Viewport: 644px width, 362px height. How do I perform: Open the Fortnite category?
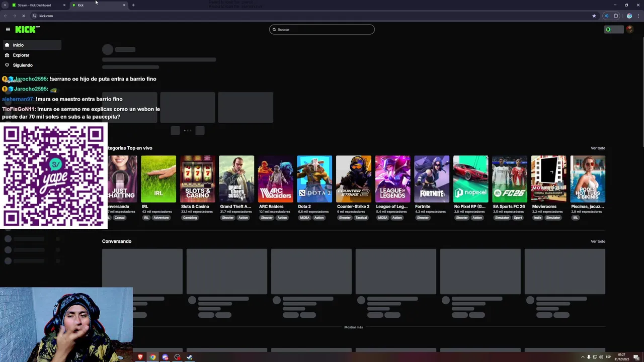[x=432, y=179]
